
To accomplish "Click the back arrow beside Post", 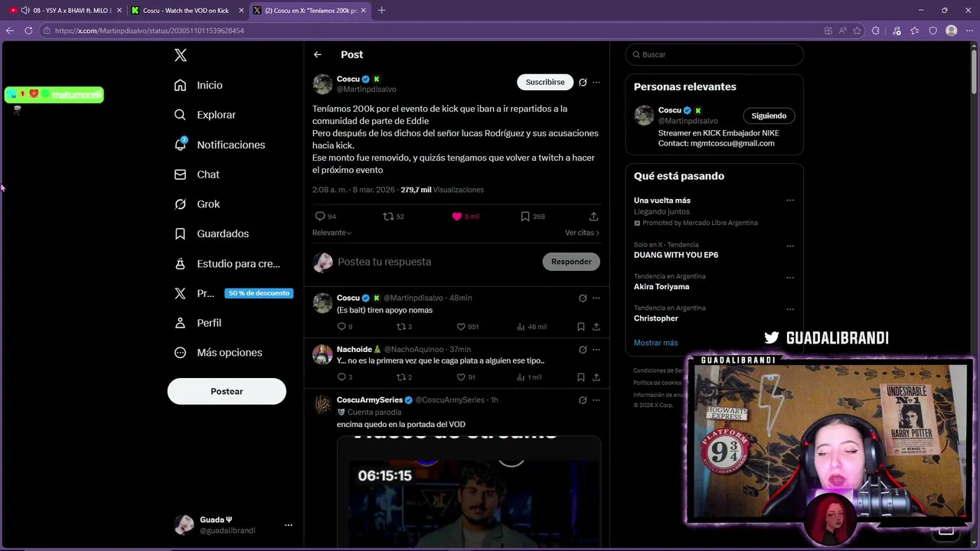I will (x=318, y=54).
